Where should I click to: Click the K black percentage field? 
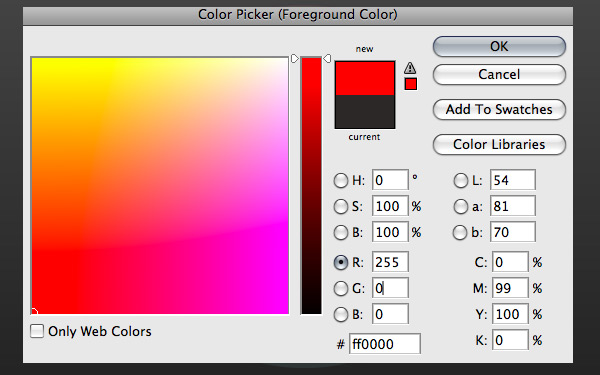tap(510, 340)
